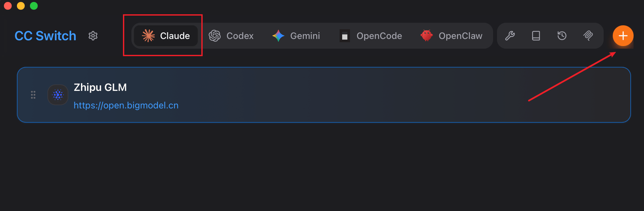This screenshot has height=211, width=644.
Task: Open the OpenCode tab
Action: point(371,36)
